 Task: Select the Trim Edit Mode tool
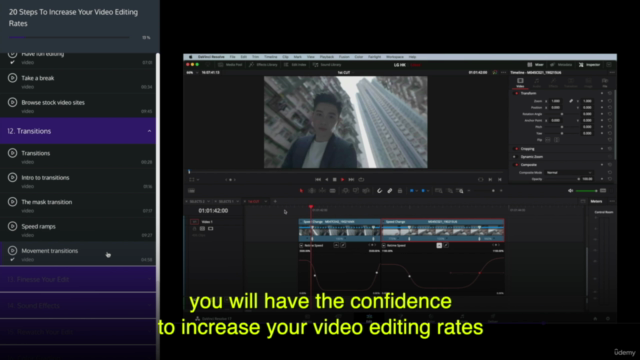pos(312,191)
